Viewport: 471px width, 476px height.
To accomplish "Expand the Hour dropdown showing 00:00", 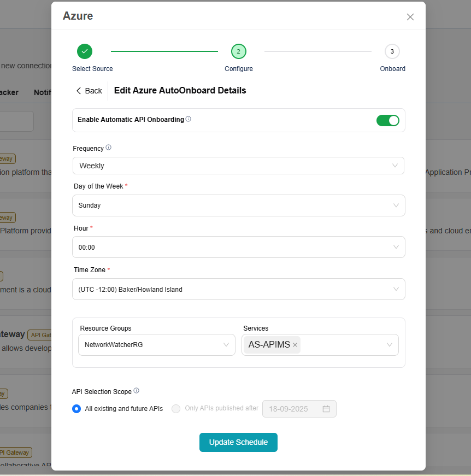I will click(238, 247).
